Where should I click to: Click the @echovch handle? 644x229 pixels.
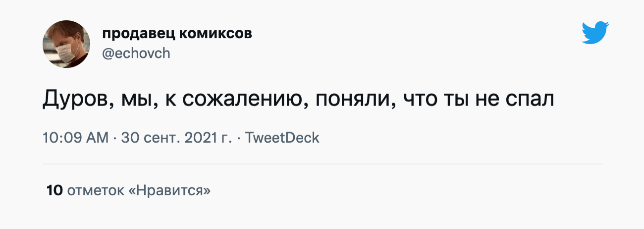tap(136, 54)
